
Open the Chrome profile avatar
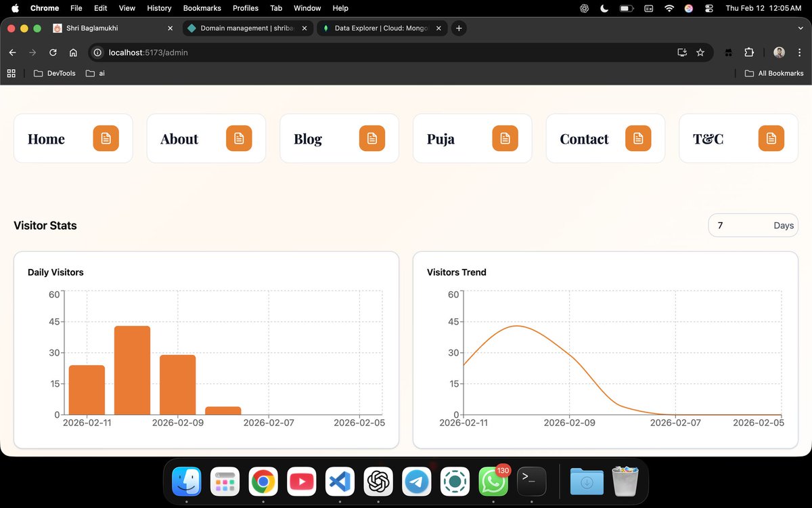tap(779, 52)
